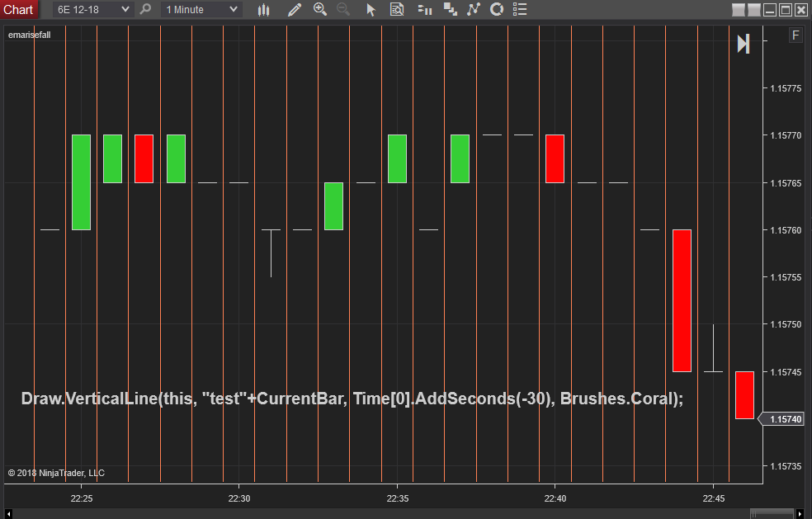Image resolution: width=812 pixels, height=519 pixels.
Task: Click the 22:35 time axis label
Action: [398, 498]
